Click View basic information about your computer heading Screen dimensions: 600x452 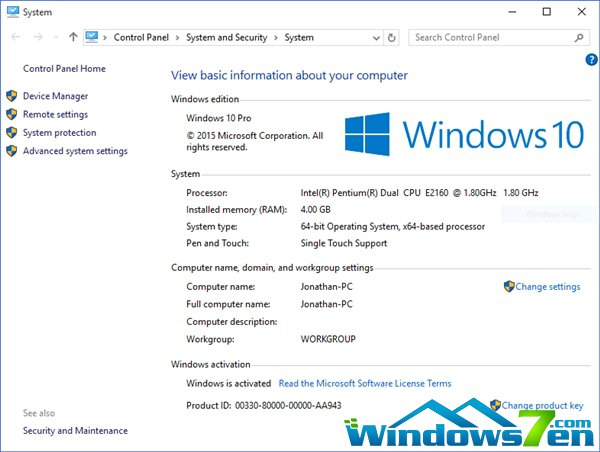289,75
